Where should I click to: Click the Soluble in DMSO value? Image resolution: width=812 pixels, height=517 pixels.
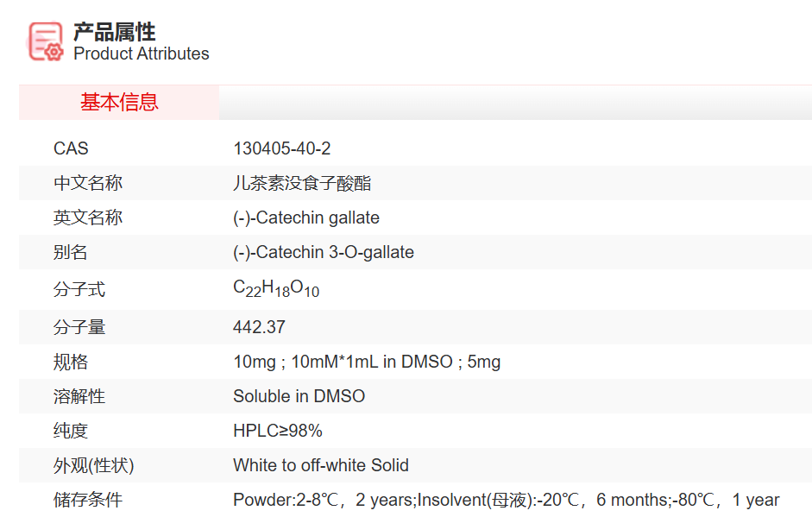tap(299, 396)
